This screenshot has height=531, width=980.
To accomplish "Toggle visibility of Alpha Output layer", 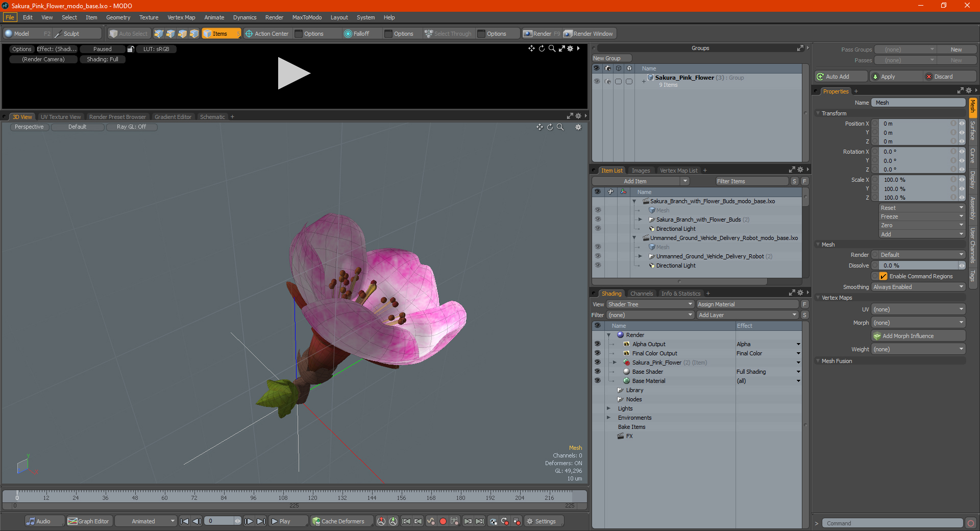I will [597, 344].
